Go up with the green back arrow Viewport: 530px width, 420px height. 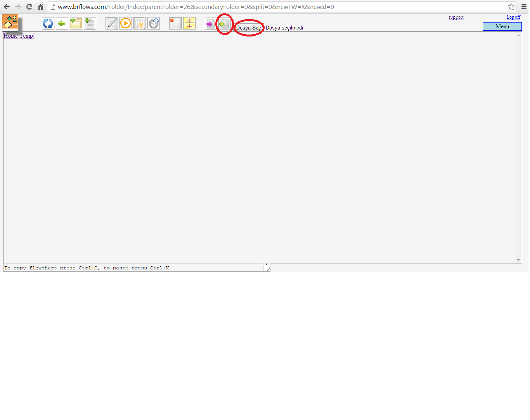[x=62, y=24]
